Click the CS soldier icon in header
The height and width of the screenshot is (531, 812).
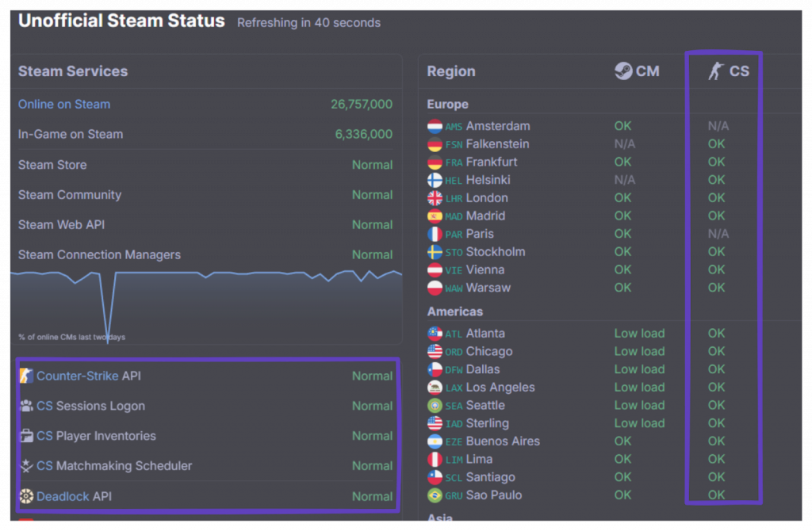tap(716, 71)
